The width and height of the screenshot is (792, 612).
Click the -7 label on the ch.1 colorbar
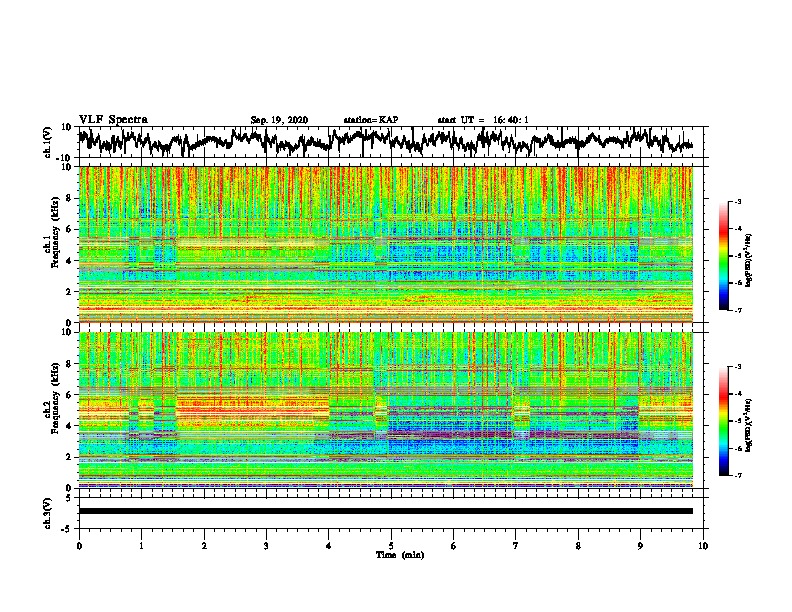point(737,310)
